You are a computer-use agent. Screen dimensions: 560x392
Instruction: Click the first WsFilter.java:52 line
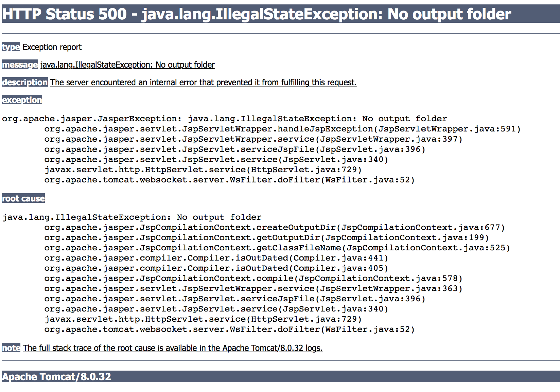(x=230, y=180)
